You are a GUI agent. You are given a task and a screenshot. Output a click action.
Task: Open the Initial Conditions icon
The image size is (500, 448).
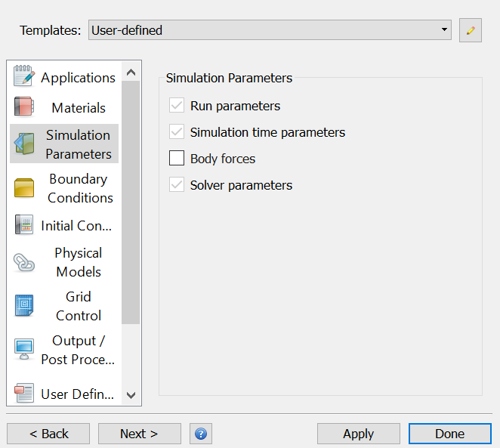[24, 224]
